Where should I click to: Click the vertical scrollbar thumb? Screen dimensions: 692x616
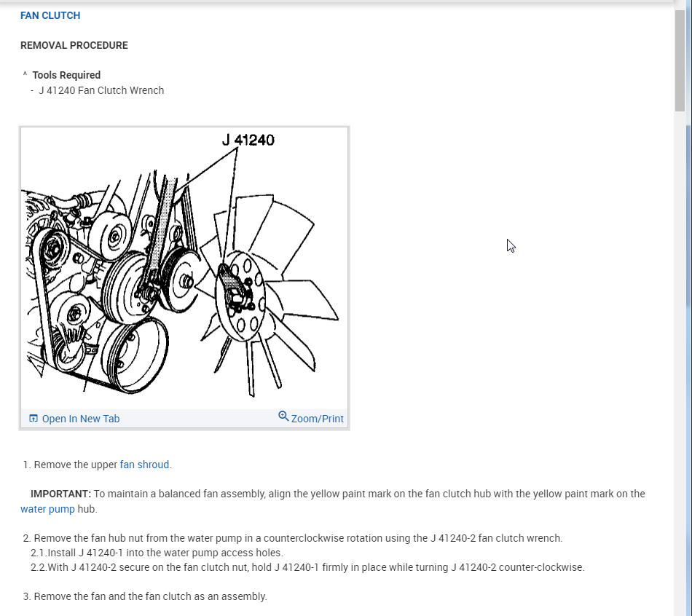(x=680, y=60)
